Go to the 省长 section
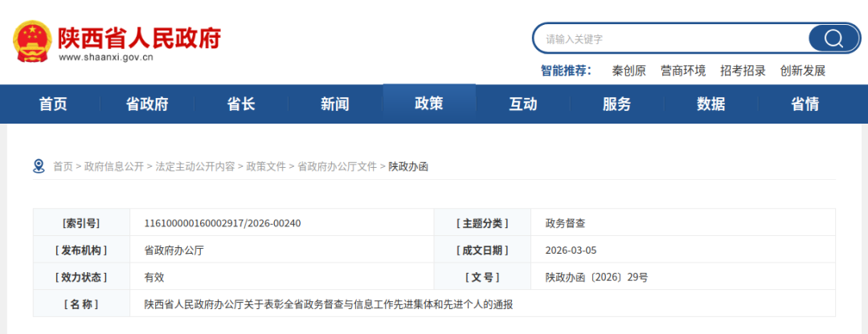Image resolution: width=868 pixels, height=334 pixels. point(241,104)
